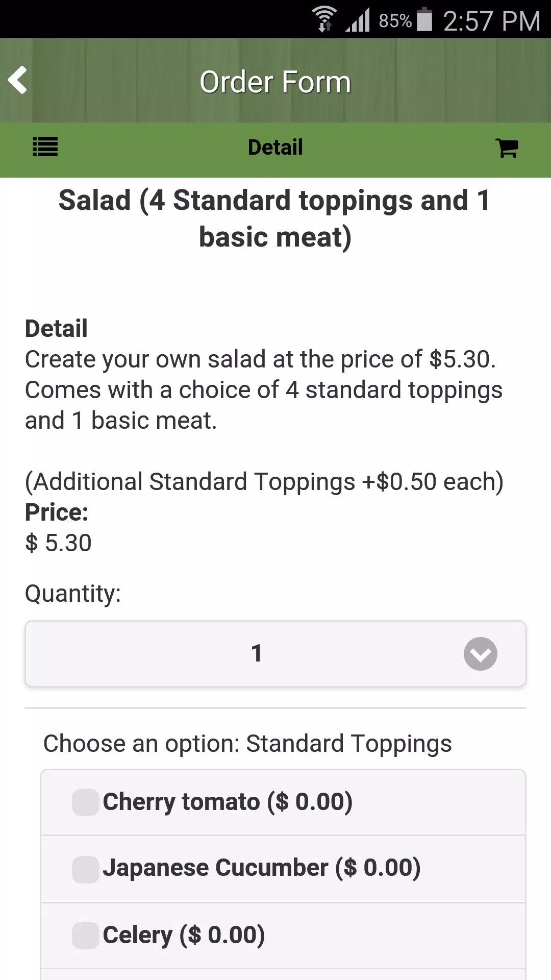Check the Japanese Cucumber checkbox
This screenshot has width=551, height=980.
[86, 869]
